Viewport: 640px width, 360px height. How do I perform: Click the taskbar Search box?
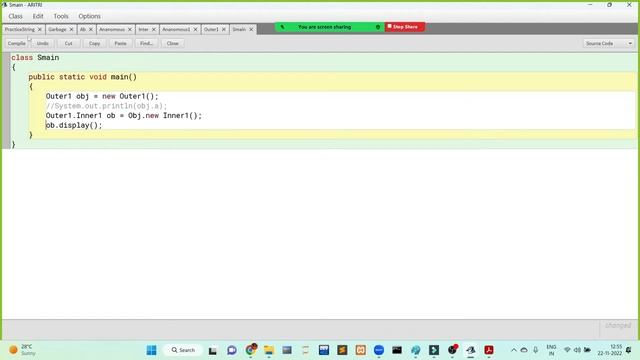[x=183, y=350]
